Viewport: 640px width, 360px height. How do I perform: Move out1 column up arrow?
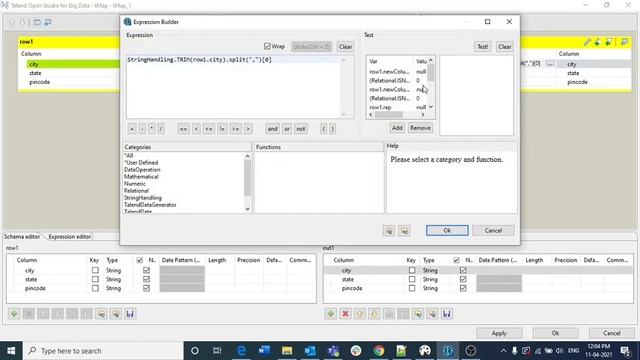(x=360, y=313)
